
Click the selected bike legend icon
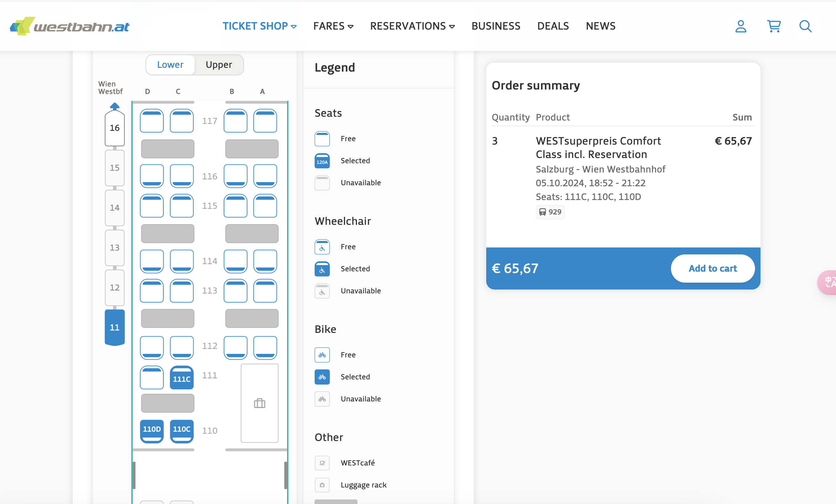click(x=322, y=377)
